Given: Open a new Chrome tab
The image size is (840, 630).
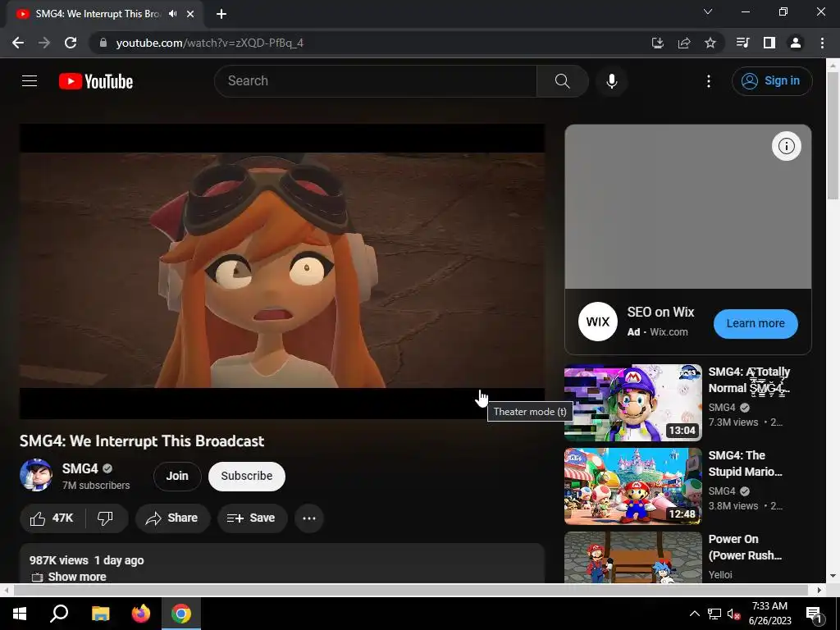Looking at the screenshot, I should click(x=221, y=14).
